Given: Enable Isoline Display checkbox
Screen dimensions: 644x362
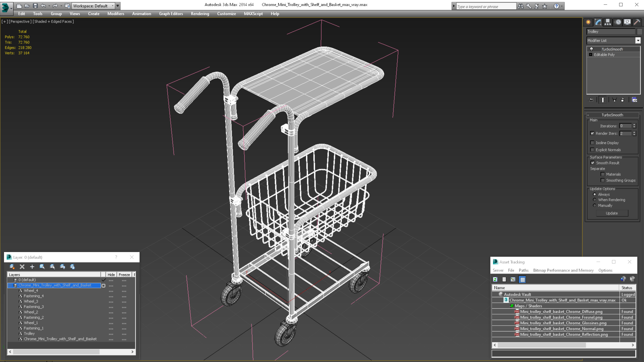Looking at the screenshot, I should coord(592,143).
